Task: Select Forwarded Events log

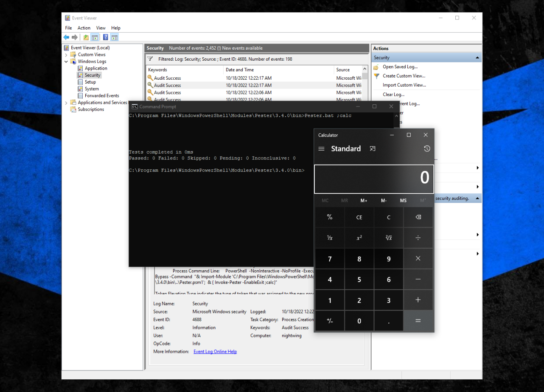Action: point(101,95)
